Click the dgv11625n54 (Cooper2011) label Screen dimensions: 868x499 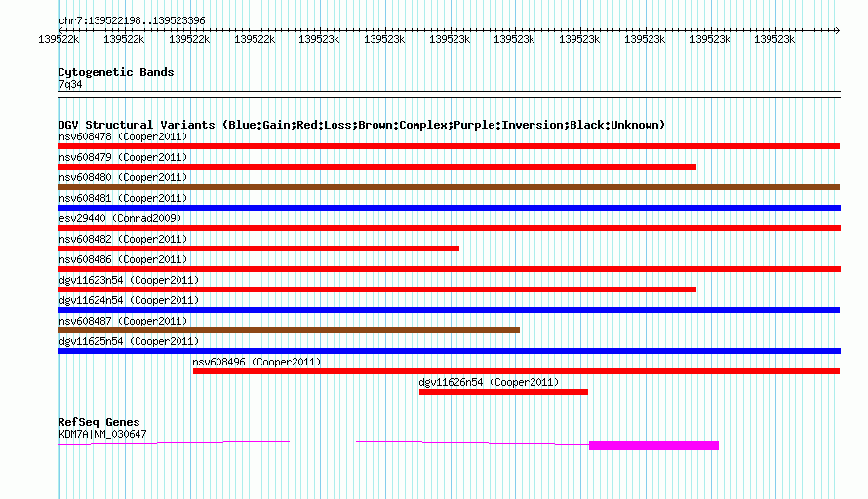129,341
